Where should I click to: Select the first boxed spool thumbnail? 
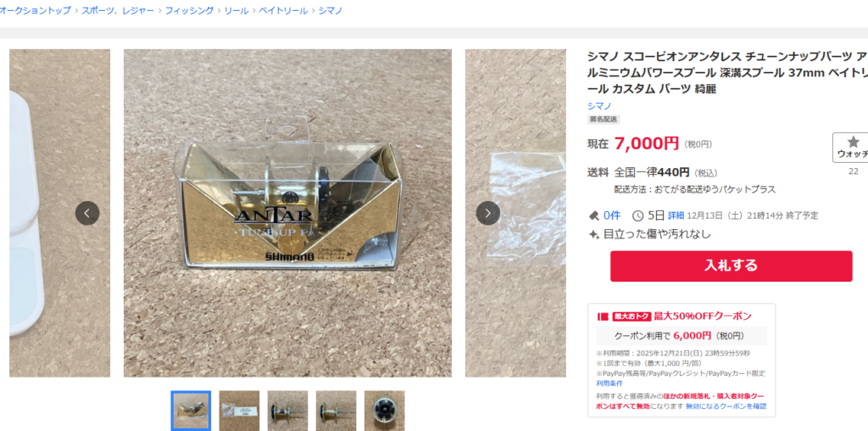(191, 411)
